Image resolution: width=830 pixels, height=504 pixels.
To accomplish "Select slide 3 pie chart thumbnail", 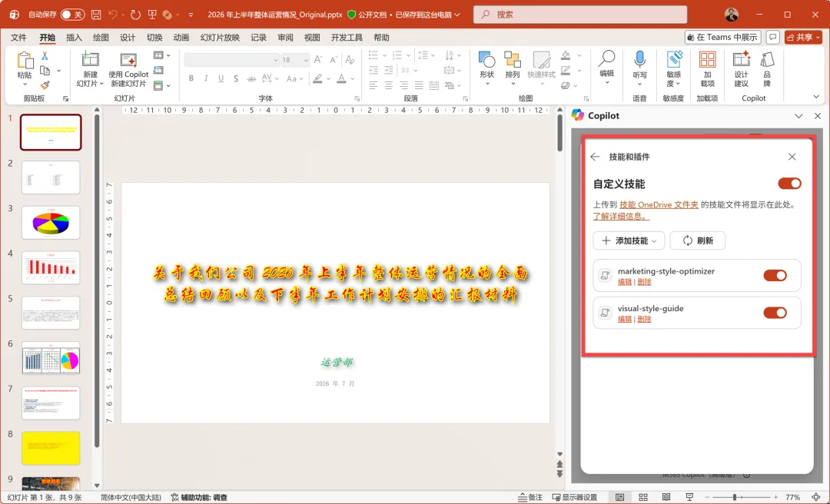I will pos(51,223).
